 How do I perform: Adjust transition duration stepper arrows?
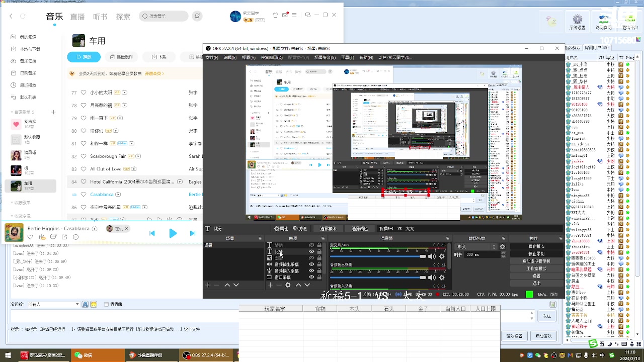coord(503,255)
